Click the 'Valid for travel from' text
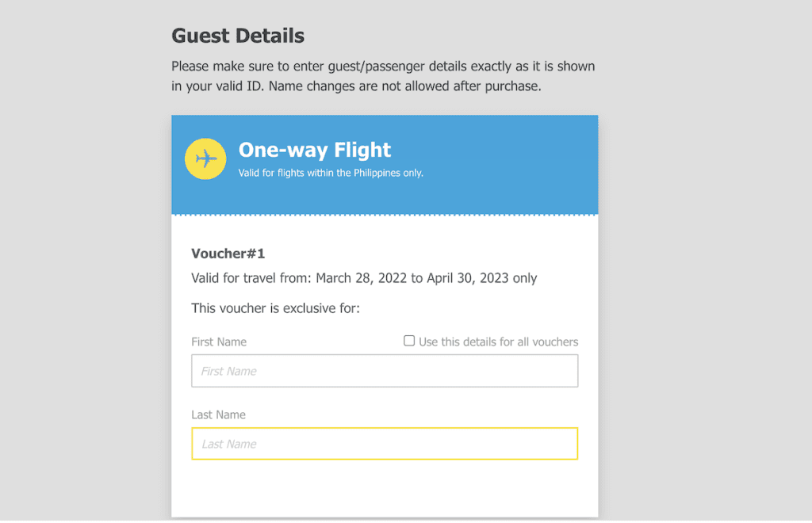 (251, 278)
